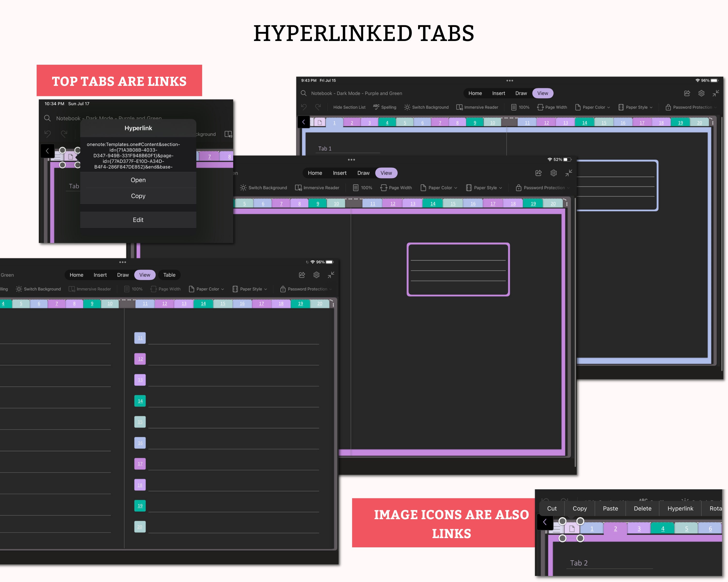Collapse the ribbon with the shrink arrows

pos(716,93)
